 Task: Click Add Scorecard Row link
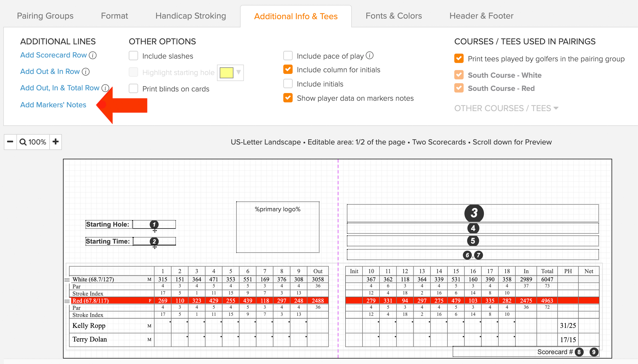tap(53, 55)
